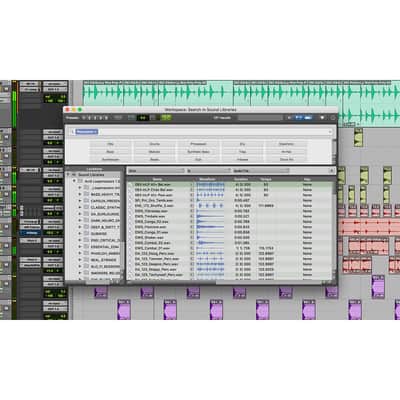Screen dimensions: 400x400
Task: Expand the BASS_HEAVY folder
Action: pyautogui.click(x=80, y=194)
